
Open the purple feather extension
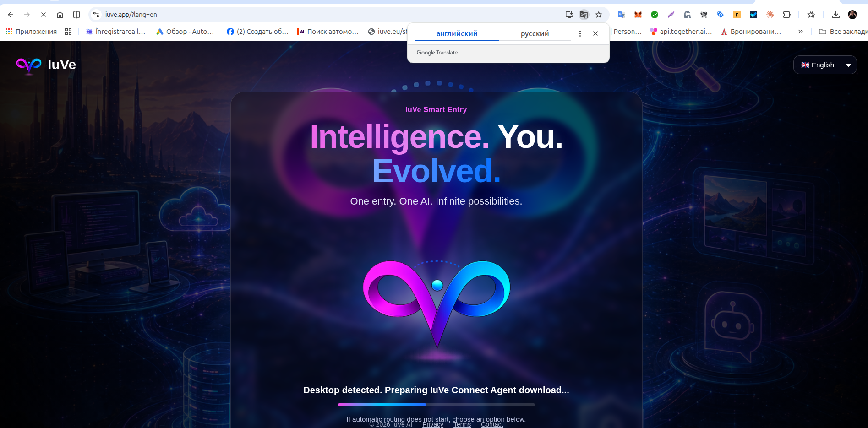click(x=671, y=15)
